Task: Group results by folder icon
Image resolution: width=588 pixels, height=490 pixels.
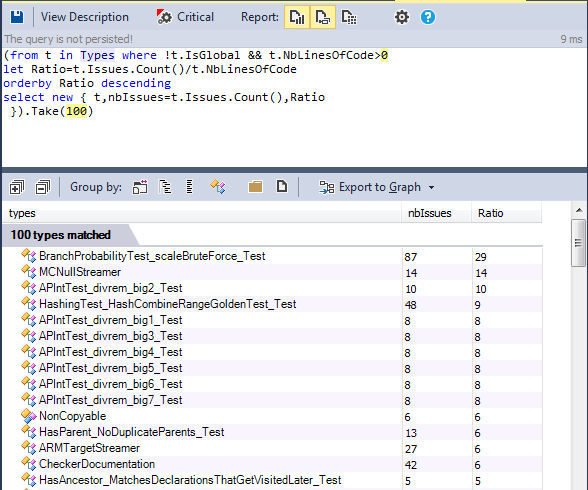Action: [255, 187]
